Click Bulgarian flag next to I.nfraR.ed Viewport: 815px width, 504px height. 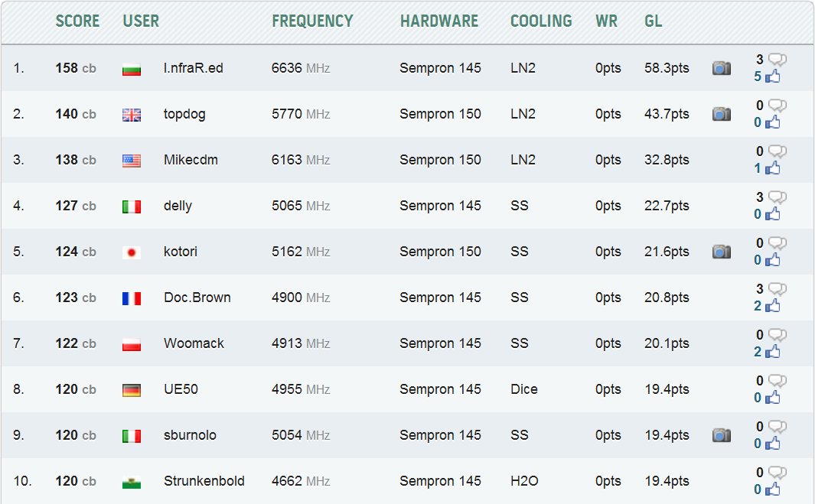click(132, 69)
